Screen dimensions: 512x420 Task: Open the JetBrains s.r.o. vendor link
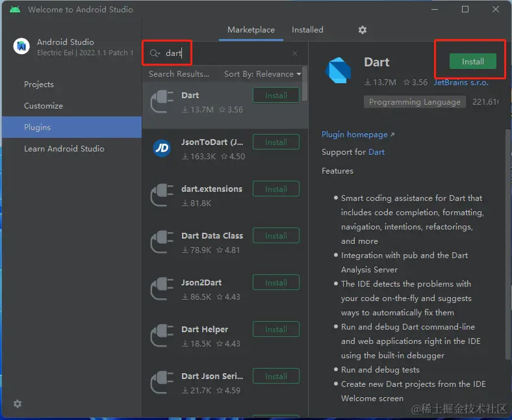[461, 83]
